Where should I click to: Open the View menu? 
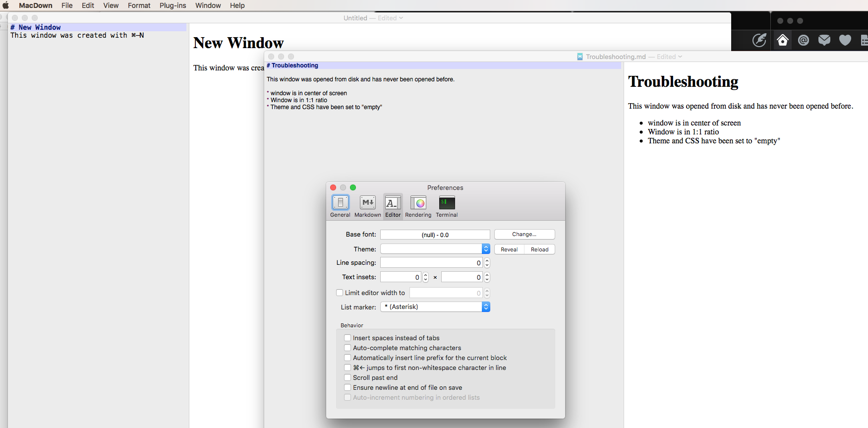tap(111, 5)
